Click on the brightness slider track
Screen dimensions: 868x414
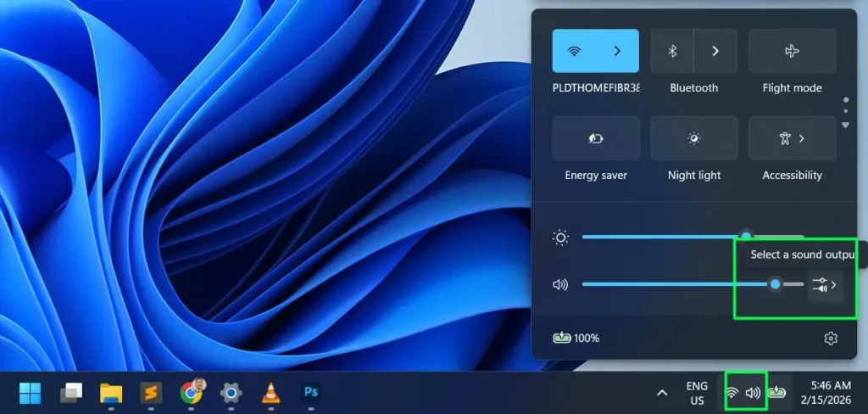(x=693, y=238)
